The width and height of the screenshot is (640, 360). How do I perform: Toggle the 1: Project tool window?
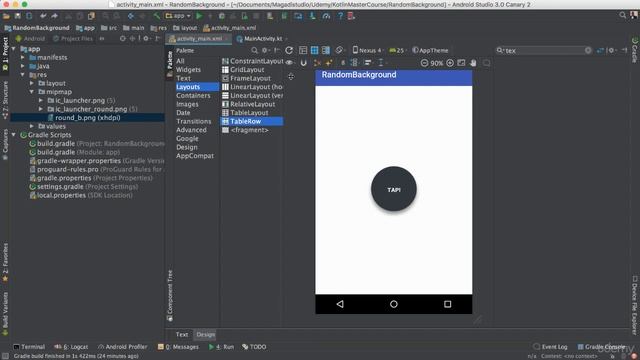pyautogui.click(x=5, y=53)
